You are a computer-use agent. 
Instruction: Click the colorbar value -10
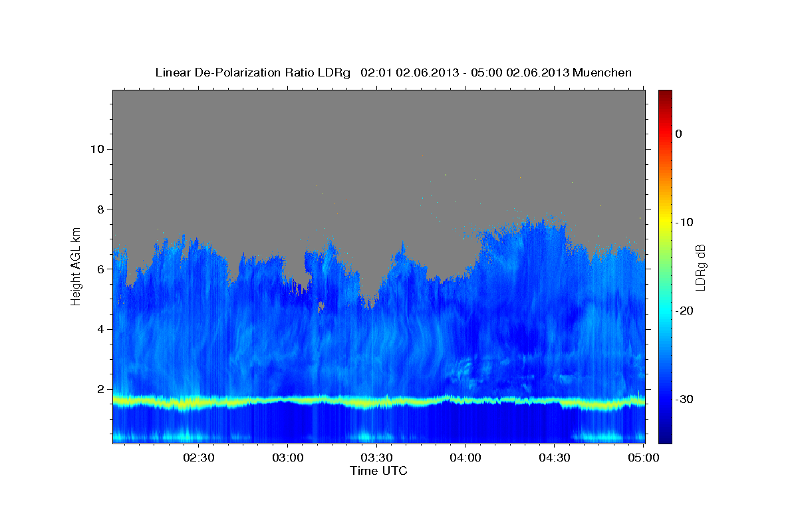[x=684, y=222]
